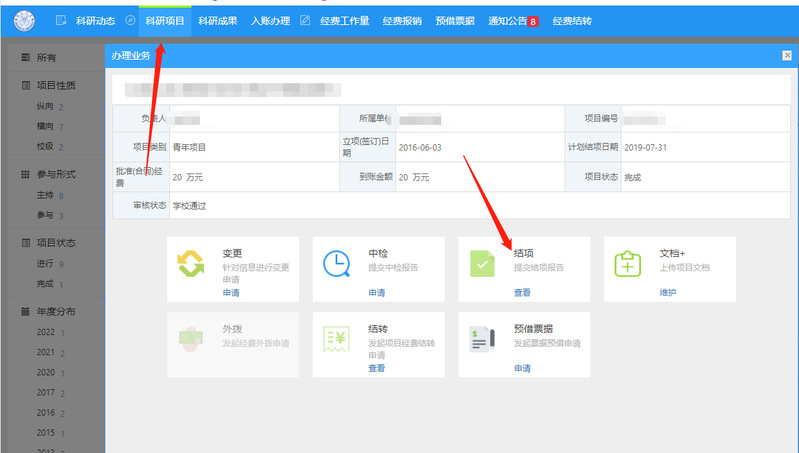Click the 预借票据 document icon

(483, 339)
